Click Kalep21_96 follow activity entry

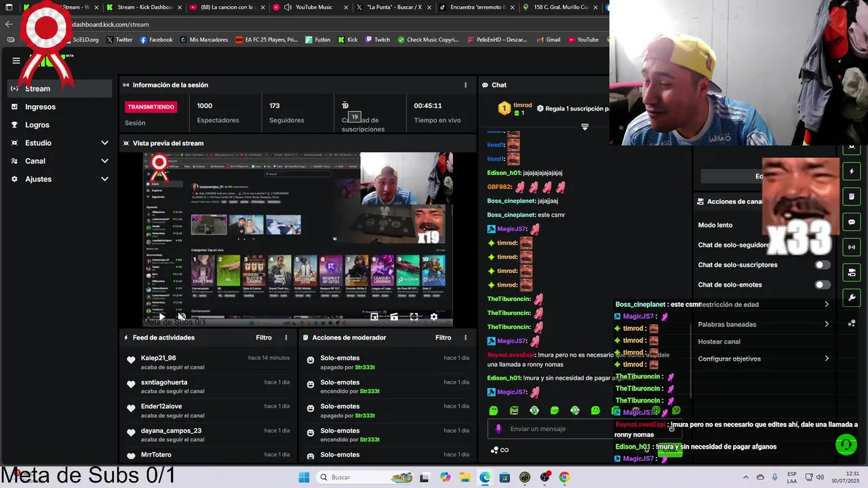pyautogui.click(x=208, y=362)
